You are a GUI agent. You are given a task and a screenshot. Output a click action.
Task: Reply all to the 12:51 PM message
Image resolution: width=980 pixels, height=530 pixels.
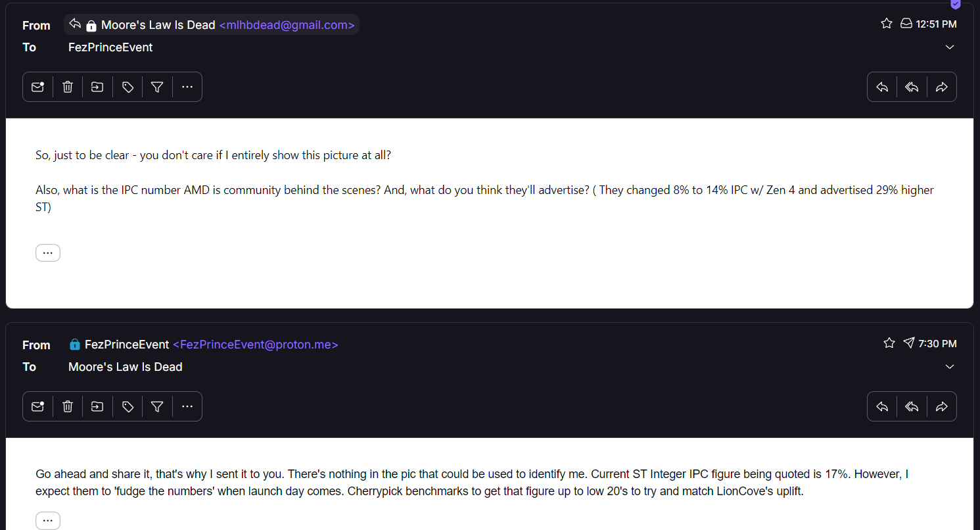tap(912, 87)
